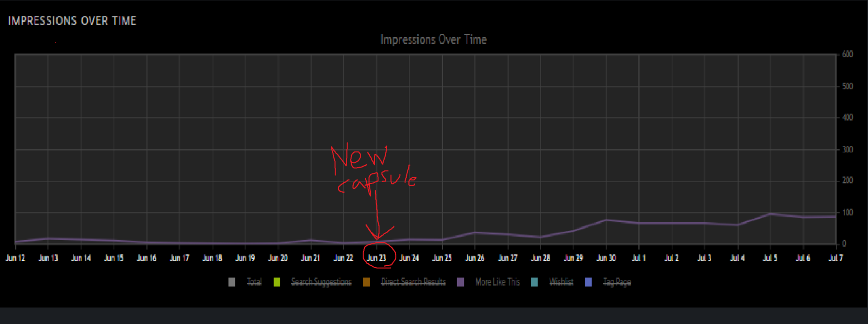Click the 'Jul 7' axis label

[836, 258]
